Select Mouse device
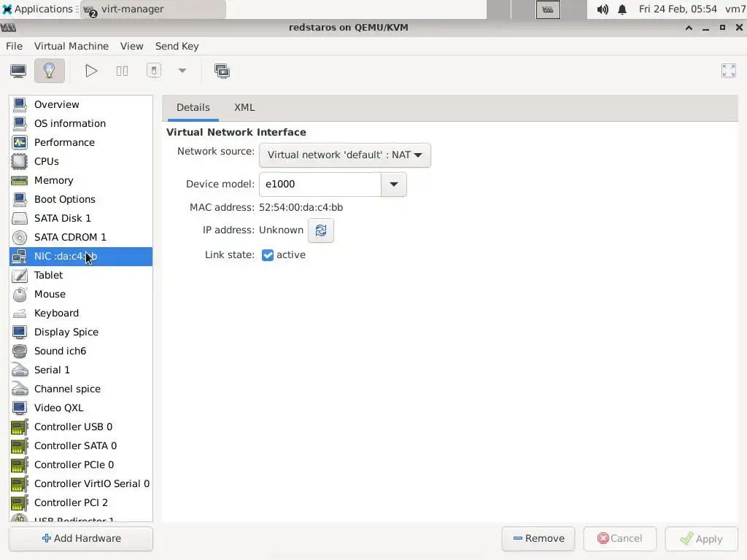This screenshot has height=560, width=747. 81,294
